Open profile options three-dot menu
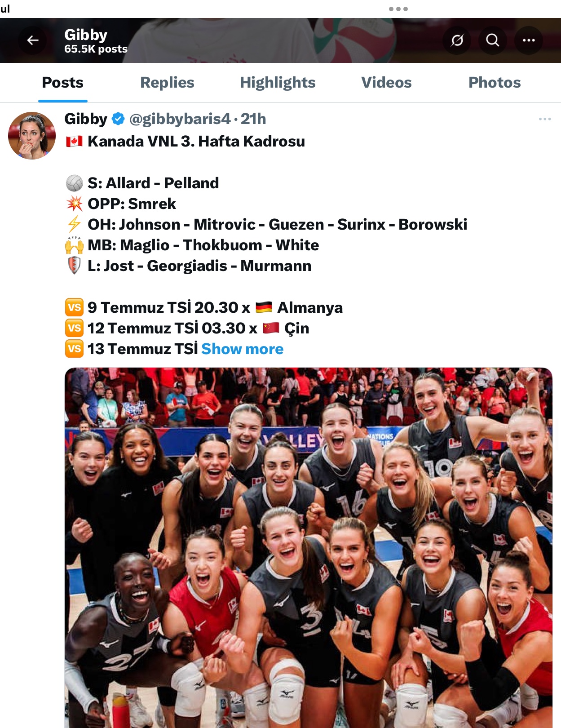Viewport: 561px width, 728px height. point(529,40)
